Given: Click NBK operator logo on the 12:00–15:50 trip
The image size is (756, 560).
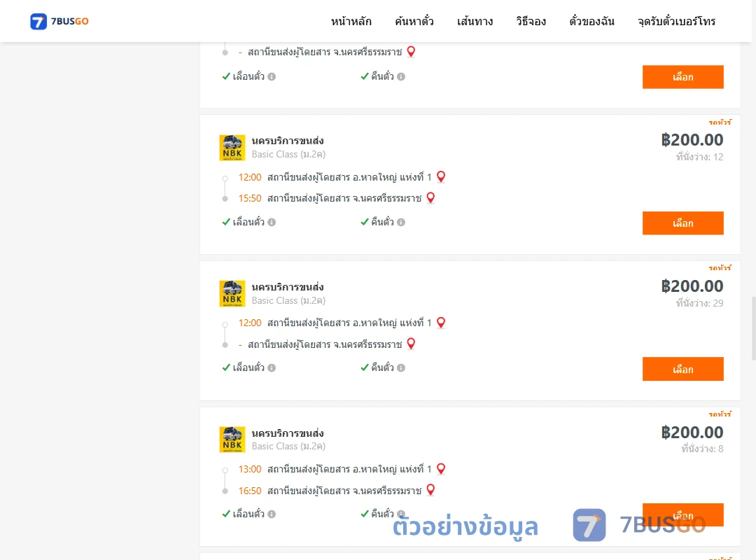Looking at the screenshot, I should pos(232,148).
